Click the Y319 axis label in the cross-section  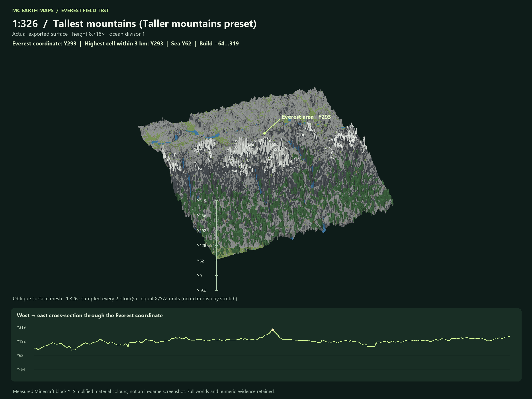21,327
